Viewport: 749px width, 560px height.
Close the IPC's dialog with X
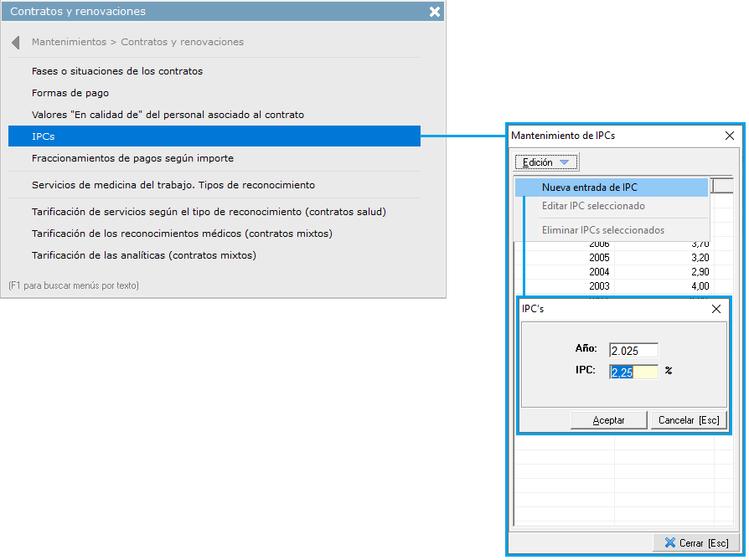716,309
